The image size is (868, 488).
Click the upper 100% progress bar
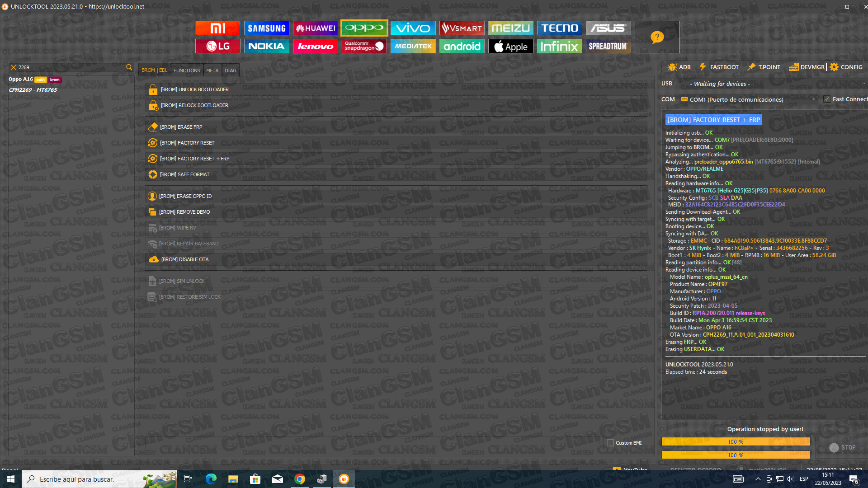click(x=736, y=441)
